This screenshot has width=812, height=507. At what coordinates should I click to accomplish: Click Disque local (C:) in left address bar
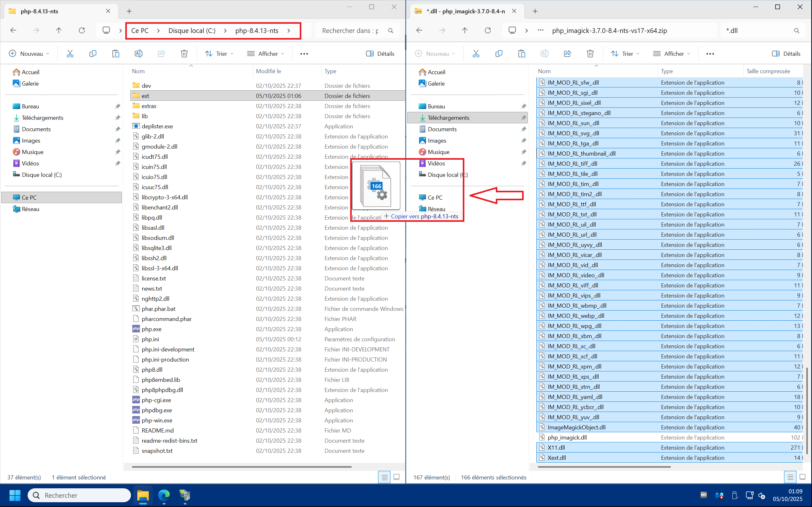point(192,30)
